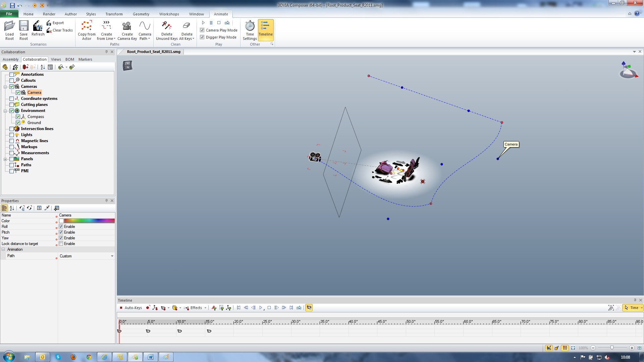Click the orientation compass widget in viewport
Screen dimensions: 644x362
click(x=628, y=70)
